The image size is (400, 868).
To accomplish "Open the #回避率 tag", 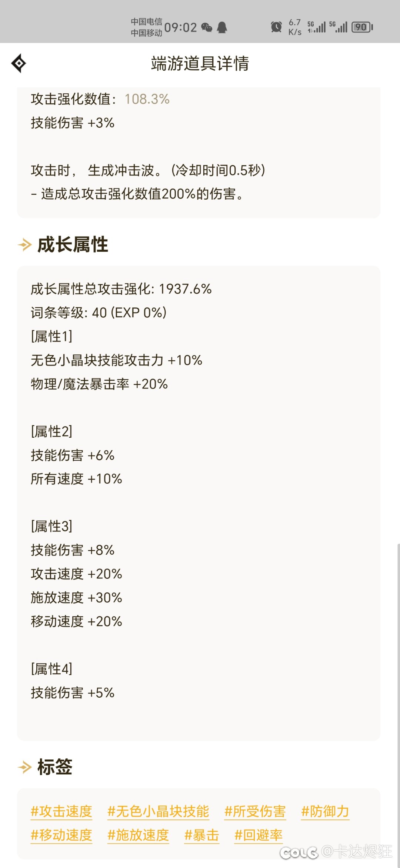I will [259, 835].
